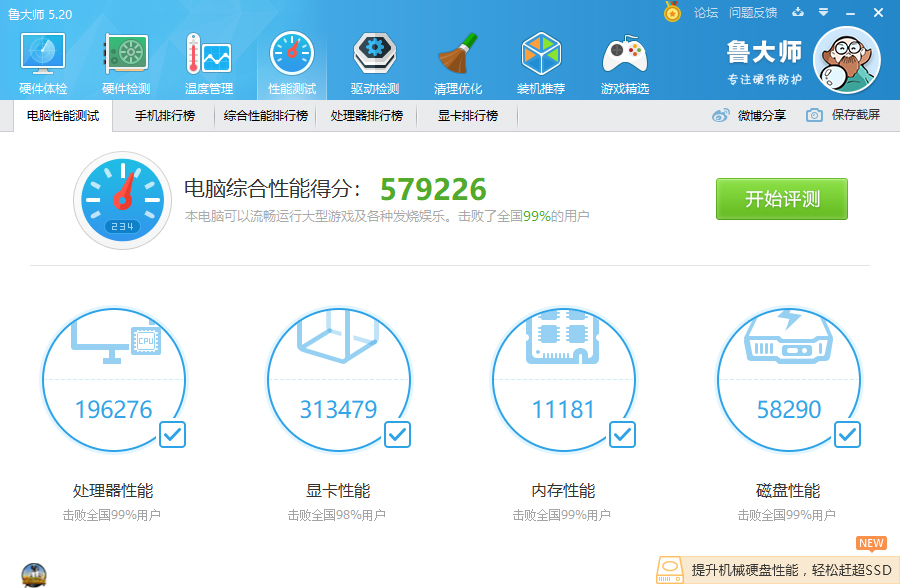
Task: Switch to 手机排行榜 tab
Action: point(165,116)
